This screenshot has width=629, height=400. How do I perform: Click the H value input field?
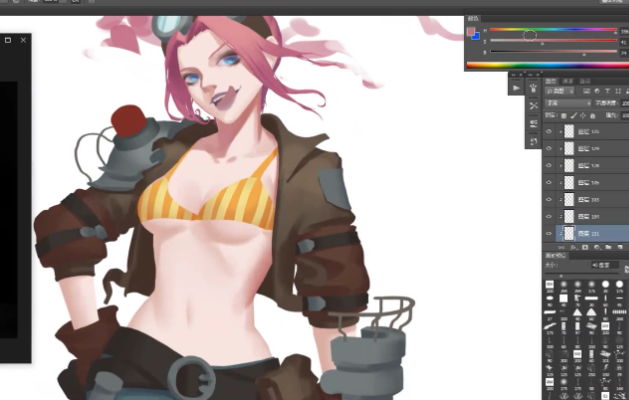(x=624, y=31)
